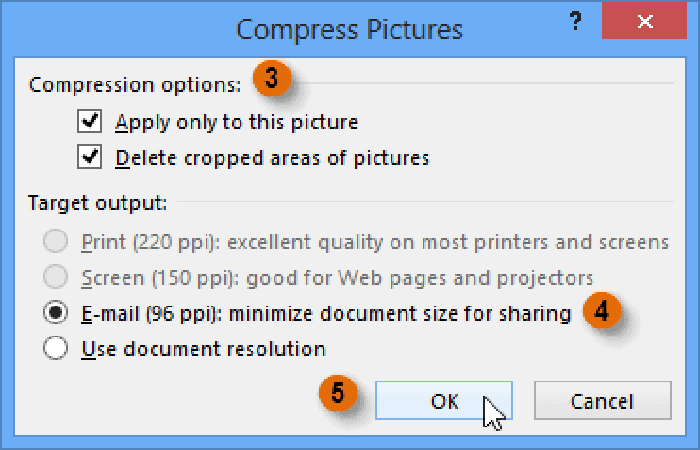Select the Print (220 ppi) radio button
The width and height of the screenshot is (700, 450).
[57, 242]
